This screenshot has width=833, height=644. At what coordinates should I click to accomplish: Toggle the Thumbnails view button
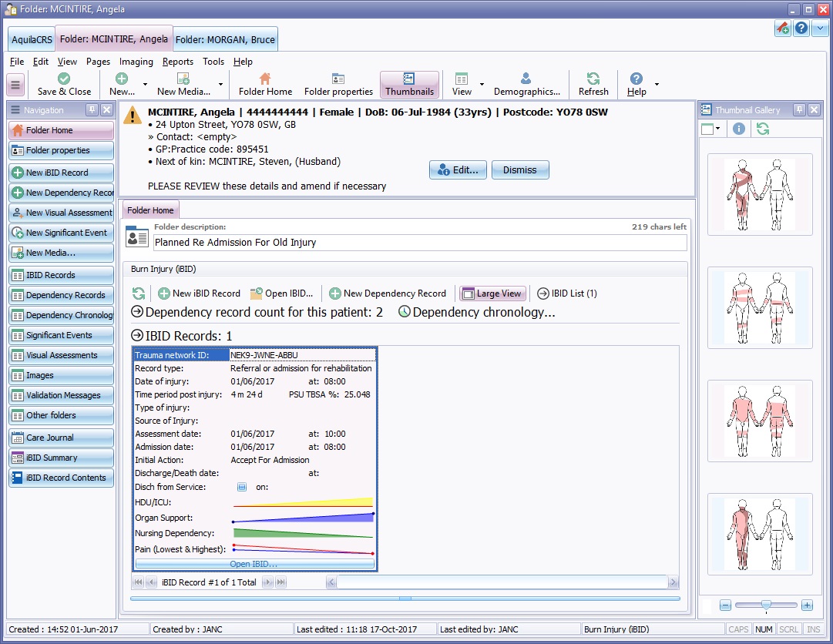[x=409, y=84]
